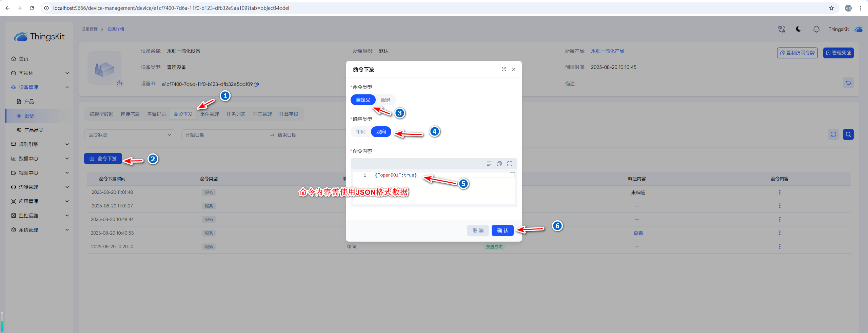Screen dimensions: 868x333
Task: Toggle dark mode moon icon
Action: 798,29
